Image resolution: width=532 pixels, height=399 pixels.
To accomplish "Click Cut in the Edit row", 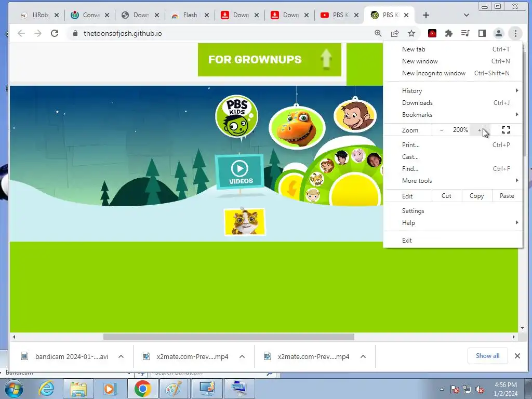I will 446,196.
